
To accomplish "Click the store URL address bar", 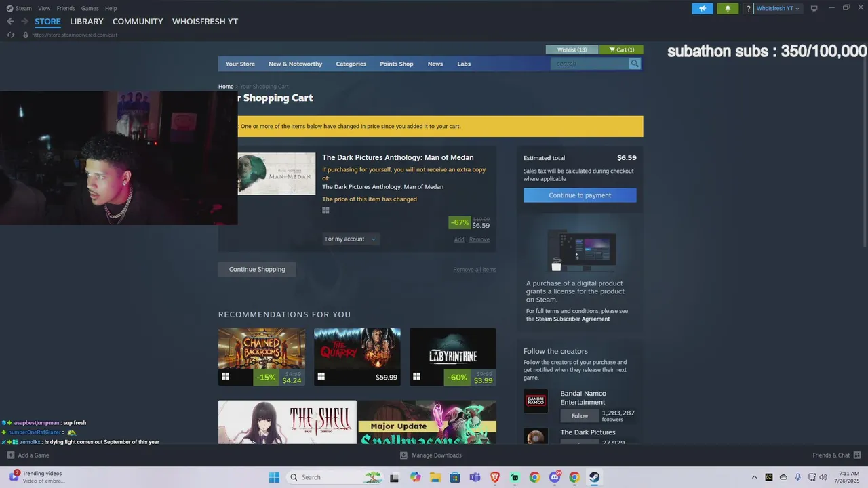I will [75, 35].
